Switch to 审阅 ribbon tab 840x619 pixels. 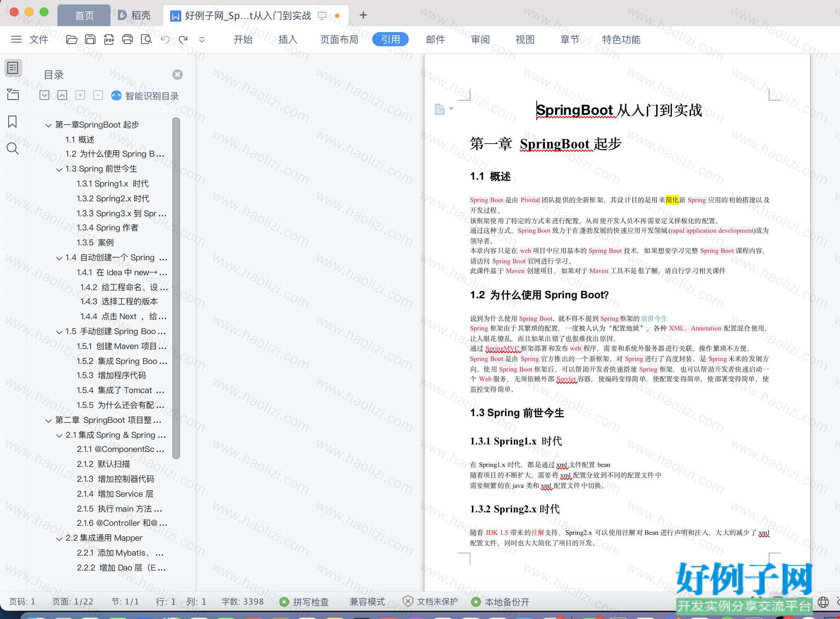coord(480,40)
